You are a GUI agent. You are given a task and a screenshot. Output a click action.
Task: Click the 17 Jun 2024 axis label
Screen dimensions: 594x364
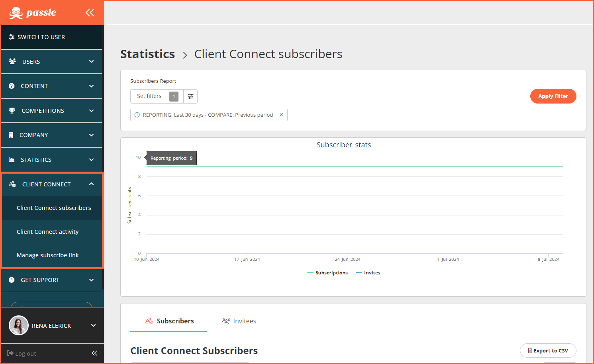(x=247, y=259)
